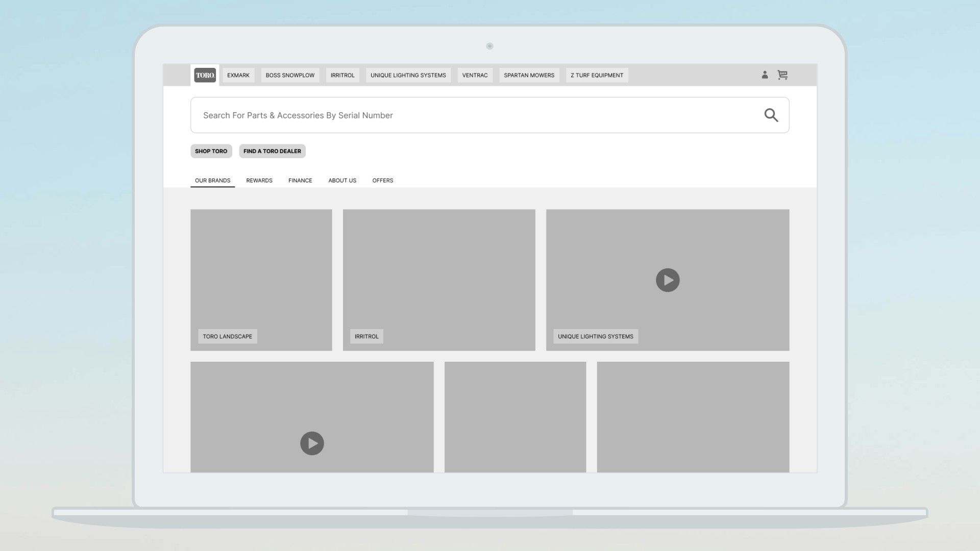Switch to the Rewards menu item
This screenshot has width=980, height=551.
[x=259, y=181]
